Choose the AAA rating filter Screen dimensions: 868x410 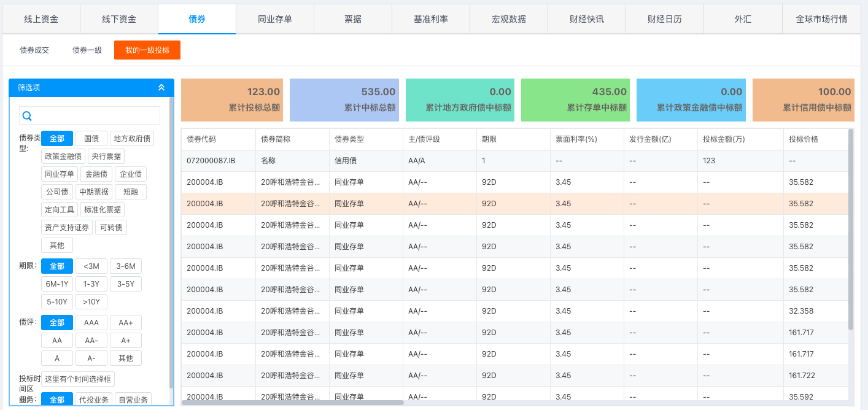[91, 323]
